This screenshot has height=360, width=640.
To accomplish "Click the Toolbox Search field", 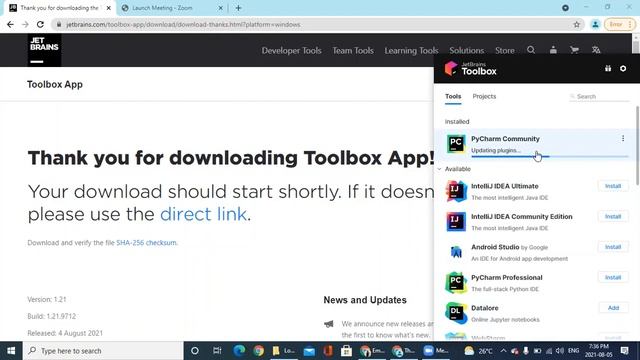I will pos(599,96).
